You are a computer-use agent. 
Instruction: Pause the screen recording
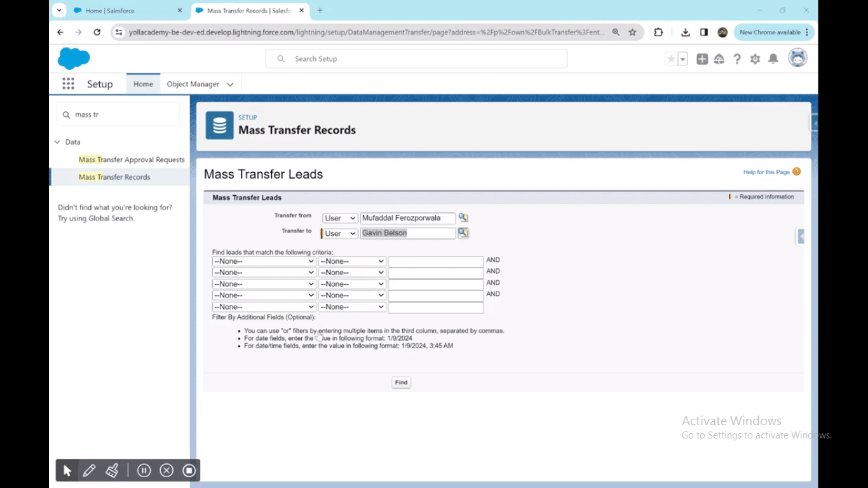[144, 470]
